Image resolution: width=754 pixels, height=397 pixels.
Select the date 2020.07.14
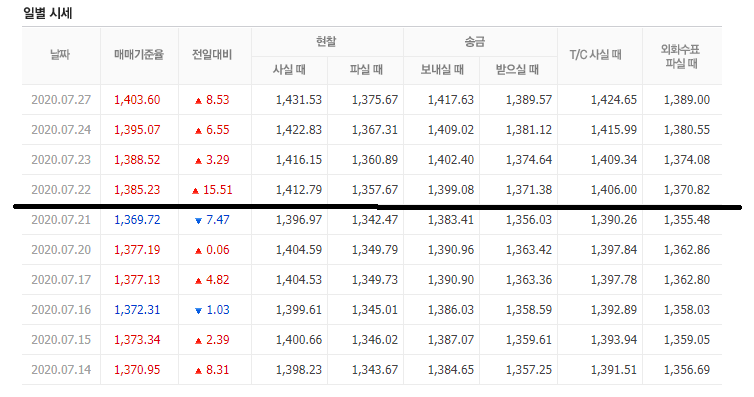(61, 370)
